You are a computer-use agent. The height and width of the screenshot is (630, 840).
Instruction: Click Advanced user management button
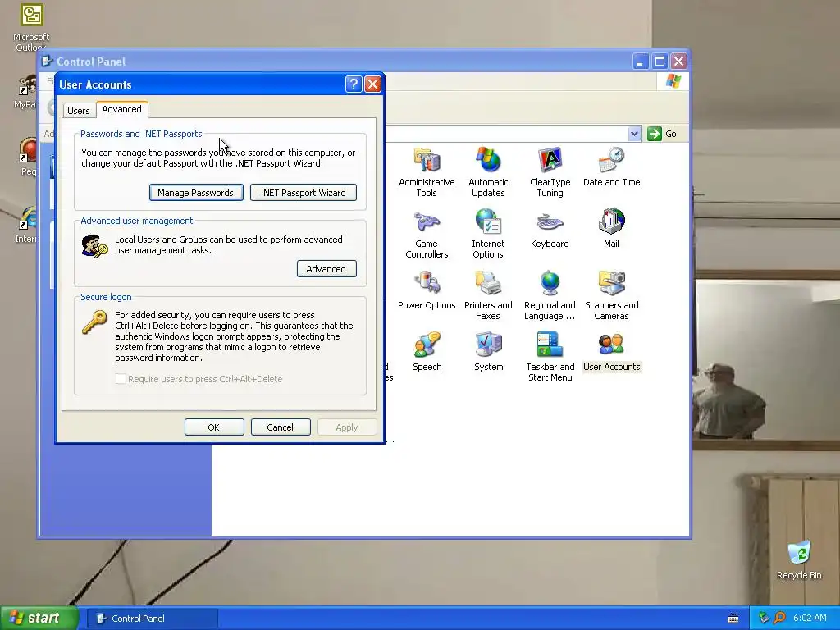[326, 269]
